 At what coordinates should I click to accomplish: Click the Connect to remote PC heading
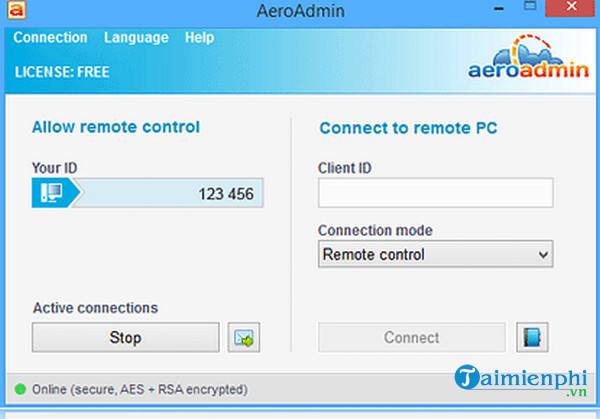tap(408, 128)
